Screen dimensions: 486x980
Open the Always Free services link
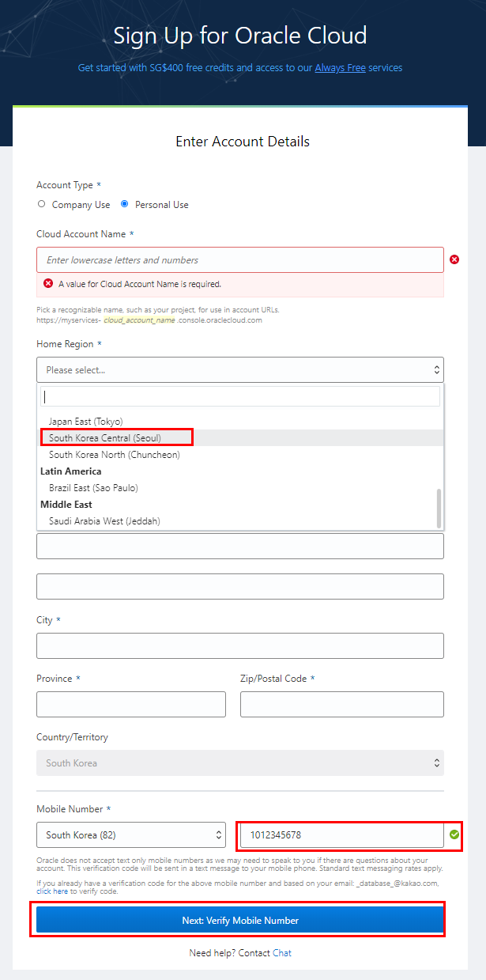tap(340, 68)
